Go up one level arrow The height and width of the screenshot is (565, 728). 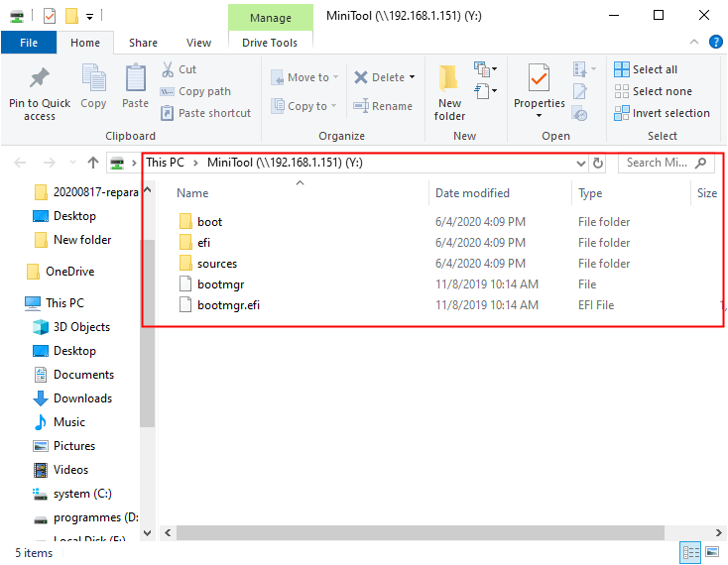93,163
